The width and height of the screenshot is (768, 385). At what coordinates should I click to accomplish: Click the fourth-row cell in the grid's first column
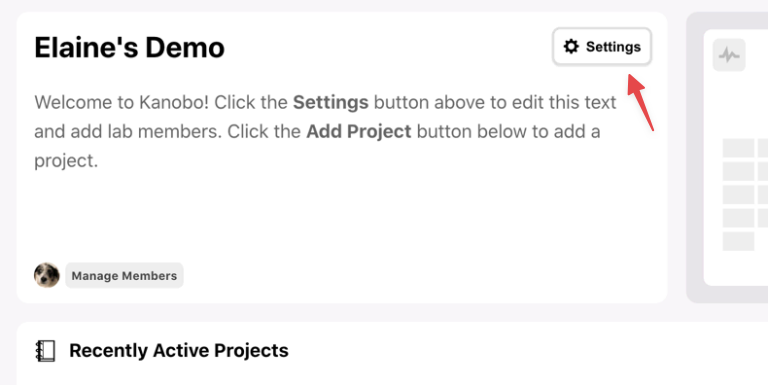[x=739, y=218]
